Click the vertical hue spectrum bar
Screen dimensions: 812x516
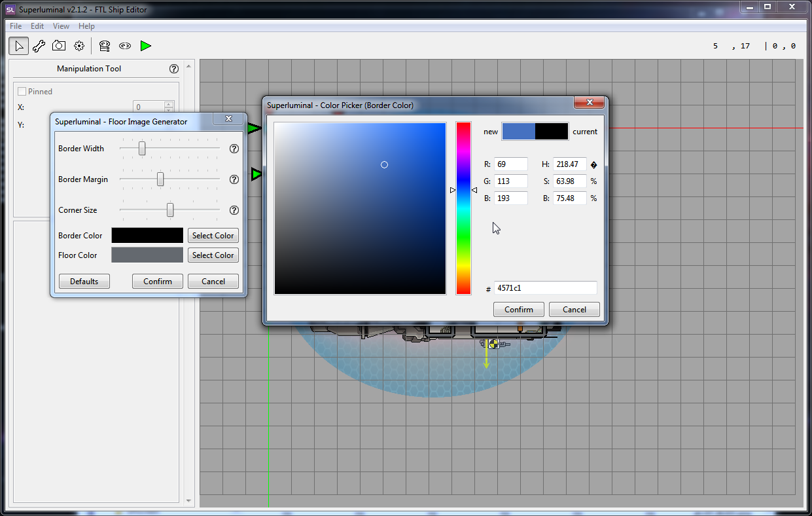click(x=463, y=208)
